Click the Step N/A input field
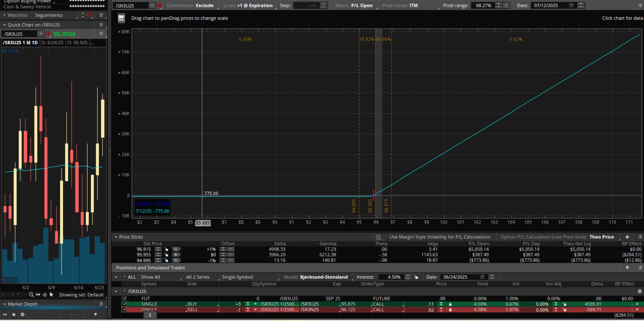This screenshot has height=321, width=644. click(x=306, y=5)
